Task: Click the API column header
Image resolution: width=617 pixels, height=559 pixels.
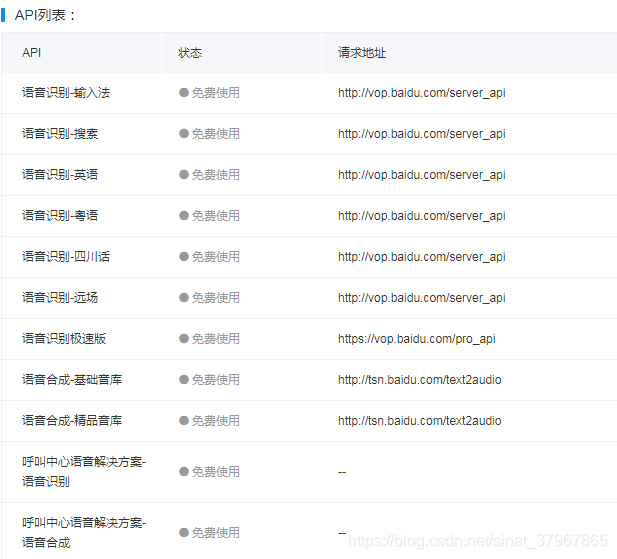Action: point(31,53)
